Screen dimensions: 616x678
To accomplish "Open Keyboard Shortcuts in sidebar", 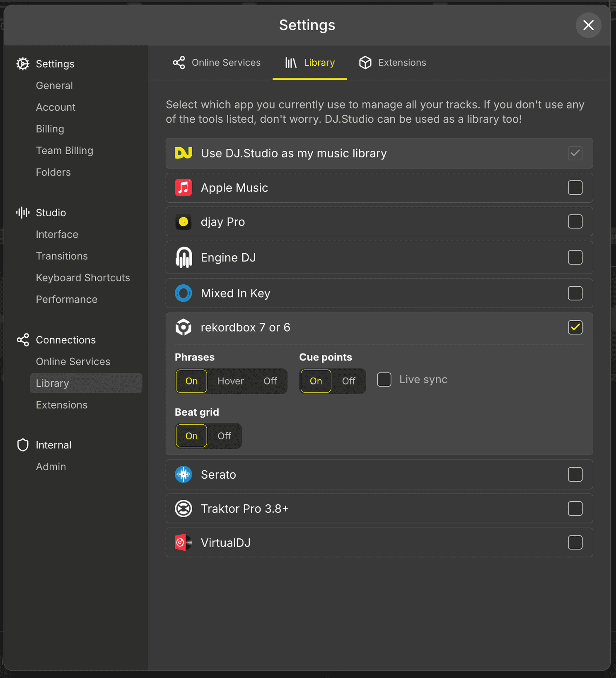I will click(x=83, y=278).
